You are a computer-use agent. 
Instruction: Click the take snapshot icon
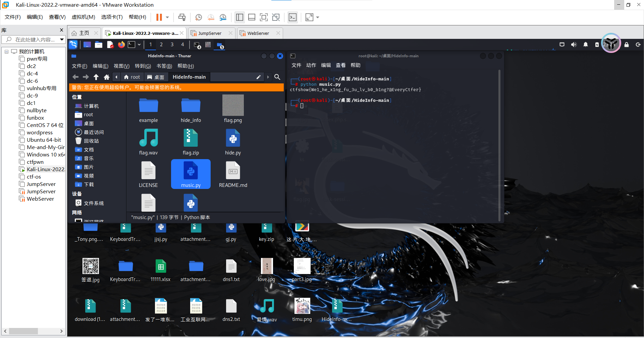point(199,17)
